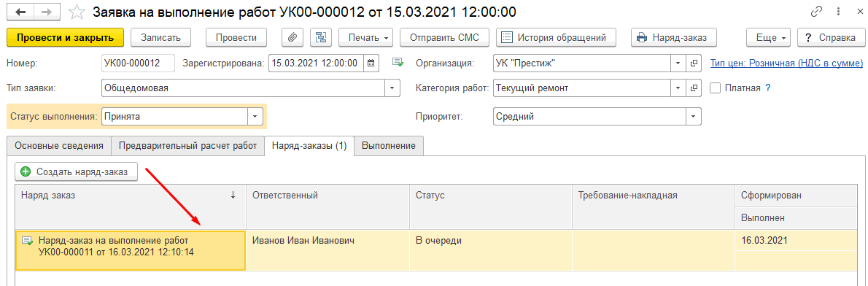Go back with the left arrow
The height and width of the screenshot is (286, 868).
(x=21, y=12)
